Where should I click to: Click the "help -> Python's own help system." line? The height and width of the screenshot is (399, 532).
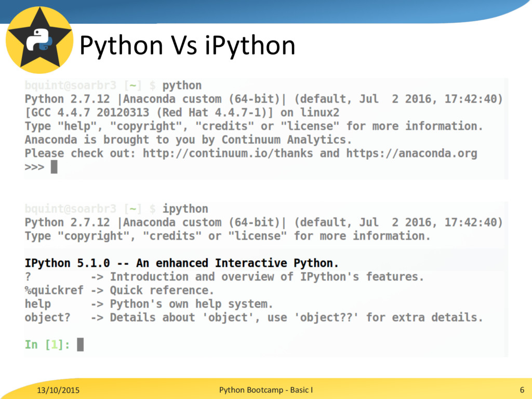tap(149, 304)
